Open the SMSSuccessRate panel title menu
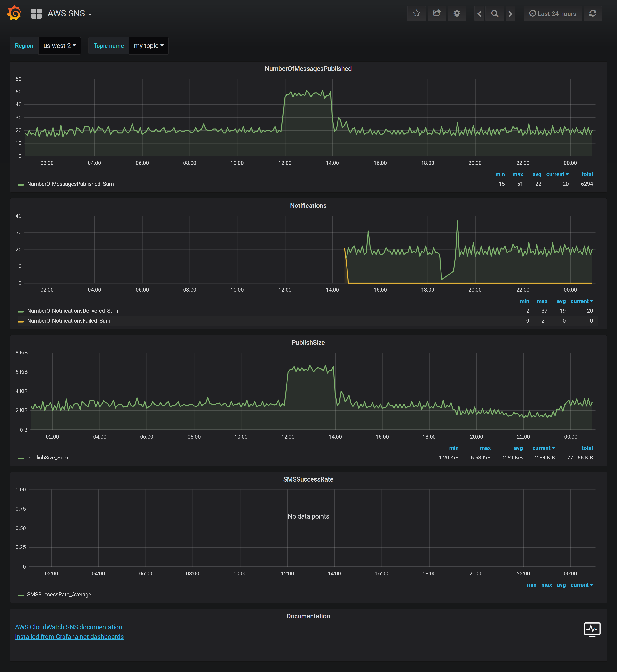This screenshot has height=672, width=617. (x=308, y=479)
